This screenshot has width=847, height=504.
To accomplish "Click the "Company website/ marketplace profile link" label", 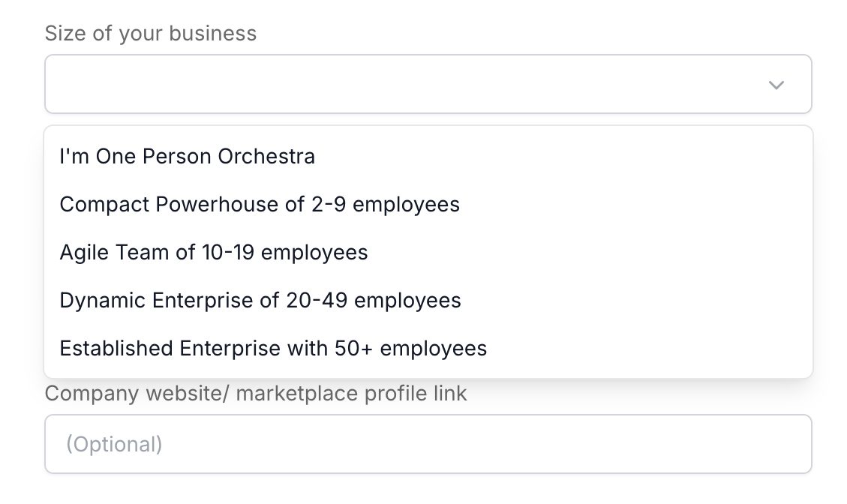I will (x=256, y=393).
